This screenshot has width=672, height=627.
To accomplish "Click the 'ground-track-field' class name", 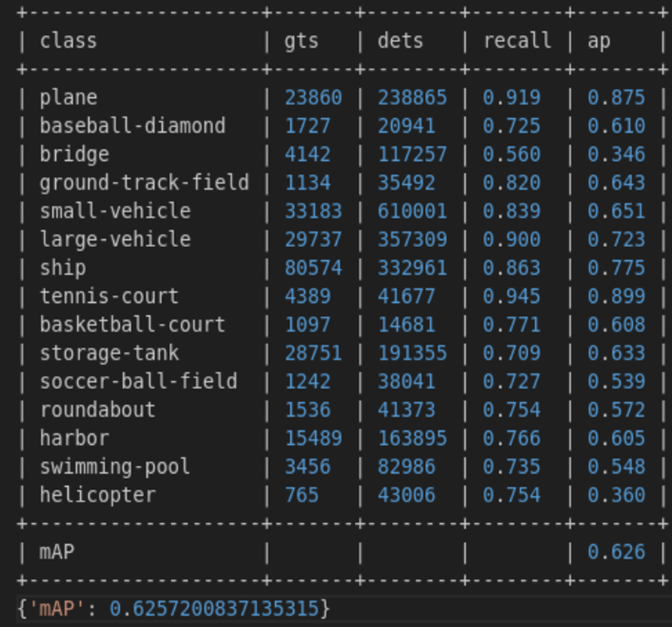I will click(144, 183).
